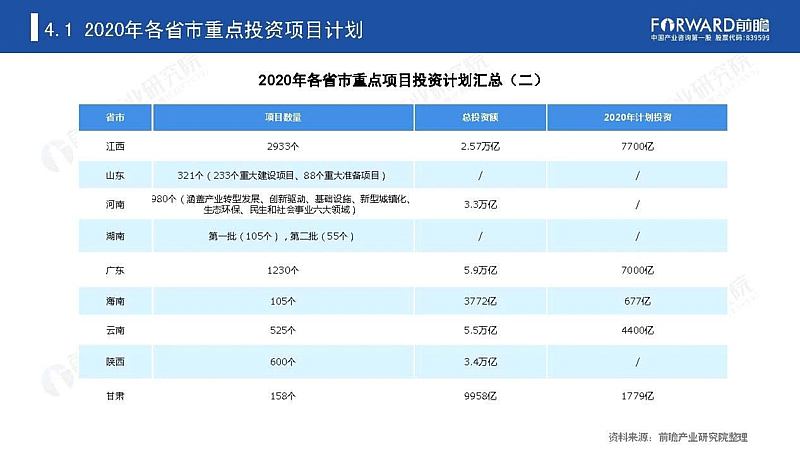Select the '158个' project count cell
Image resolution: width=800 pixels, height=455 pixels.
[283, 396]
